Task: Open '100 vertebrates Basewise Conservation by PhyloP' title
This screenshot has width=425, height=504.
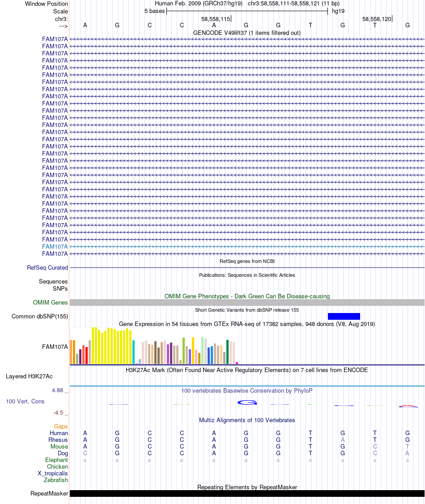Action: tap(247, 390)
